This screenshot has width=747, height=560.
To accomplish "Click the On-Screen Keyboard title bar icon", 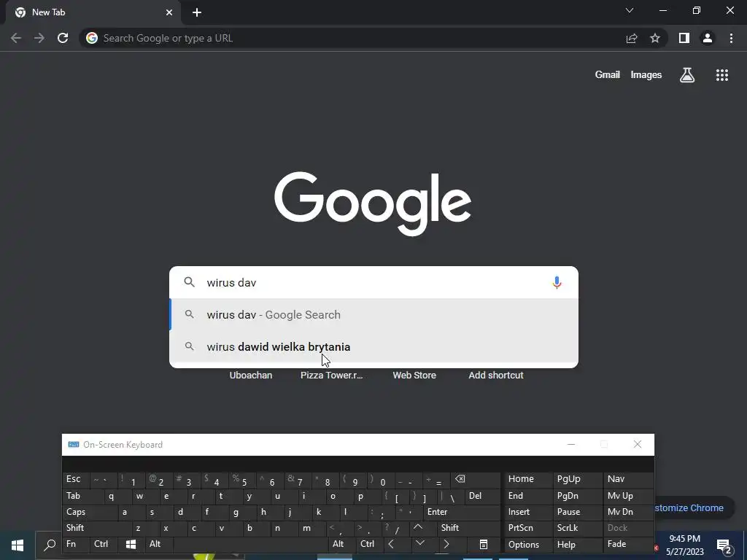I will [x=74, y=444].
